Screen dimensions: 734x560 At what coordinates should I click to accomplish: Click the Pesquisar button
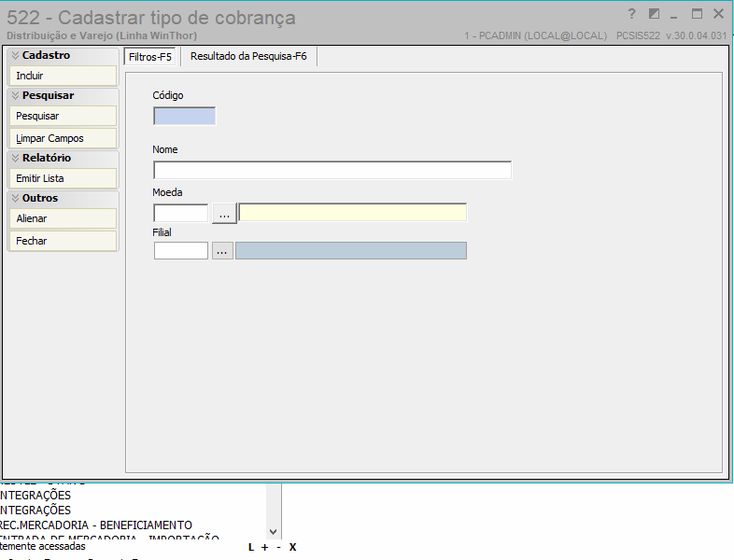click(x=63, y=116)
